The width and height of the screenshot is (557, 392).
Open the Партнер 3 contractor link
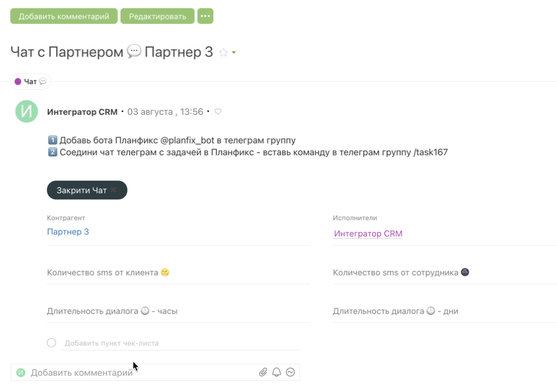point(68,232)
